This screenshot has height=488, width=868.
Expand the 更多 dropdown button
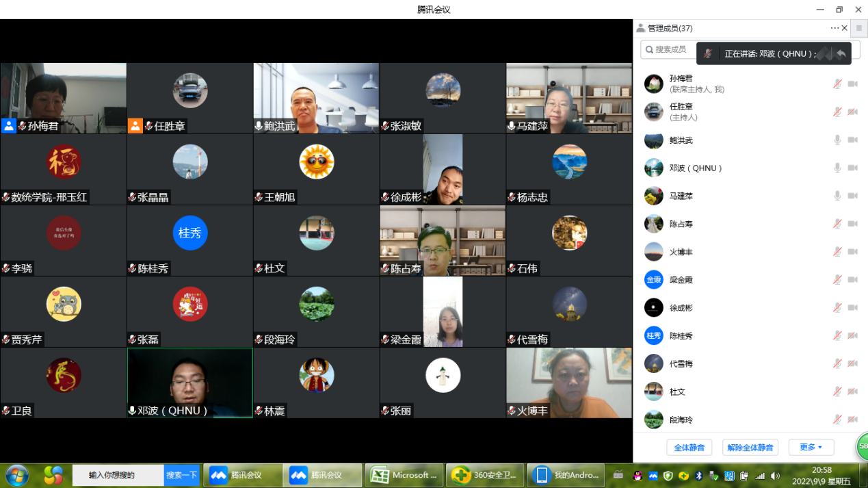811,448
